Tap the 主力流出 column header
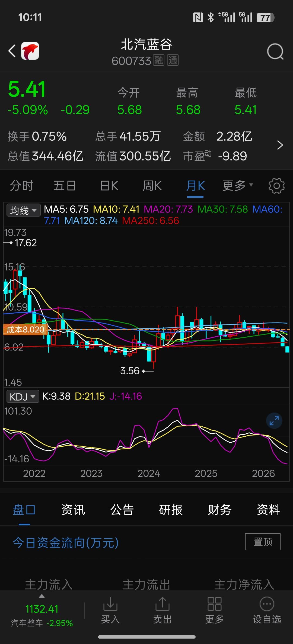 pos(146,584)
